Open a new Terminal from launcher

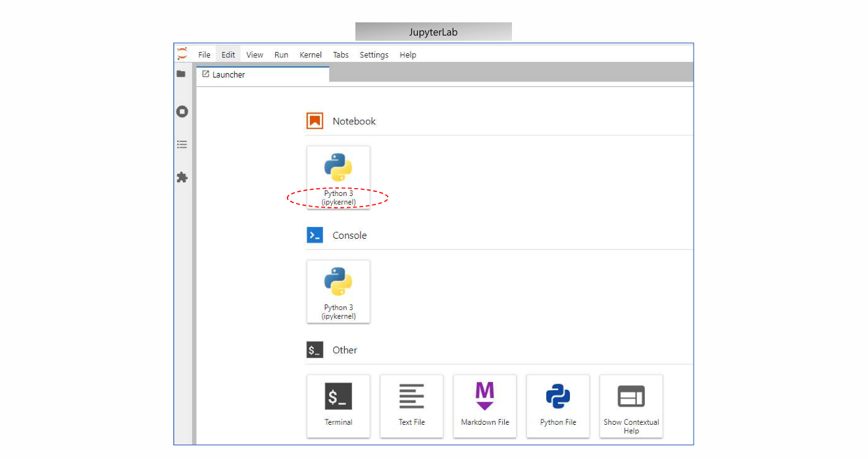coord(338,406)
